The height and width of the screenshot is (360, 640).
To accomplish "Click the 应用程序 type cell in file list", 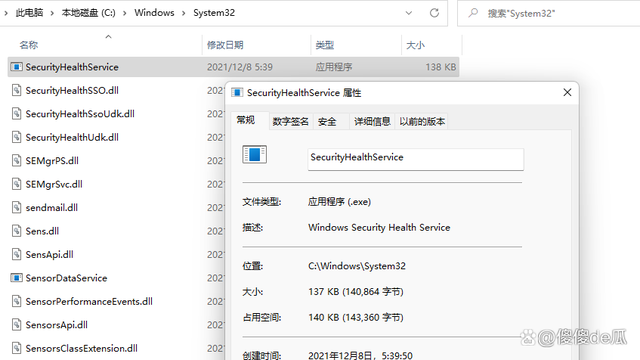I will click(333, 67).
